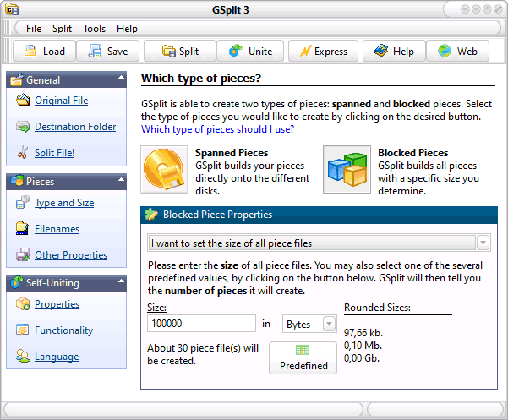Click the Size input field

pos(201,323)
